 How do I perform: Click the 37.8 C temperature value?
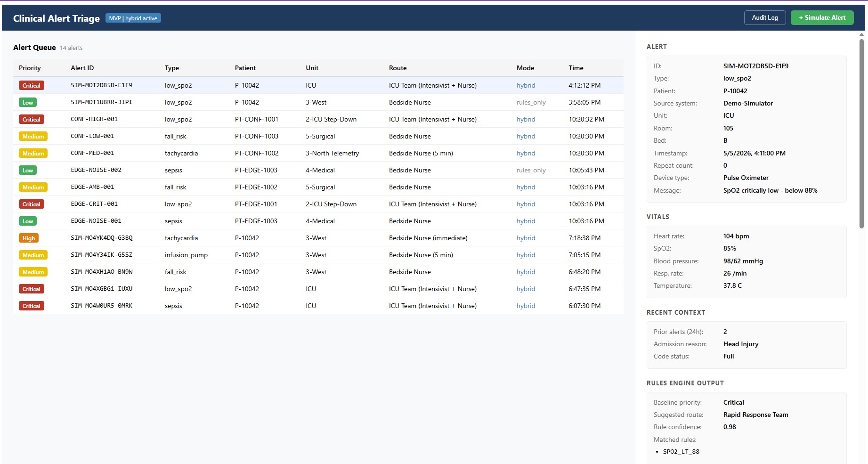coord(732,285)
